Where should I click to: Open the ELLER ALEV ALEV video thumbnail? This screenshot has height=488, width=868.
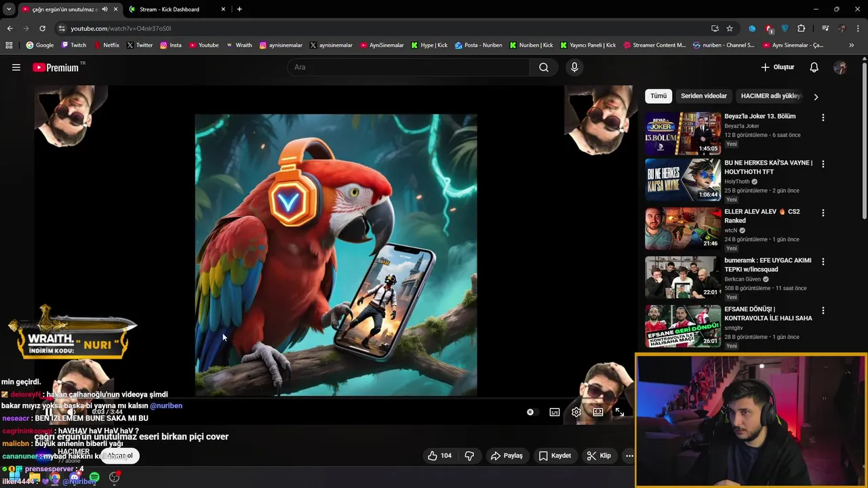(683, 228)
